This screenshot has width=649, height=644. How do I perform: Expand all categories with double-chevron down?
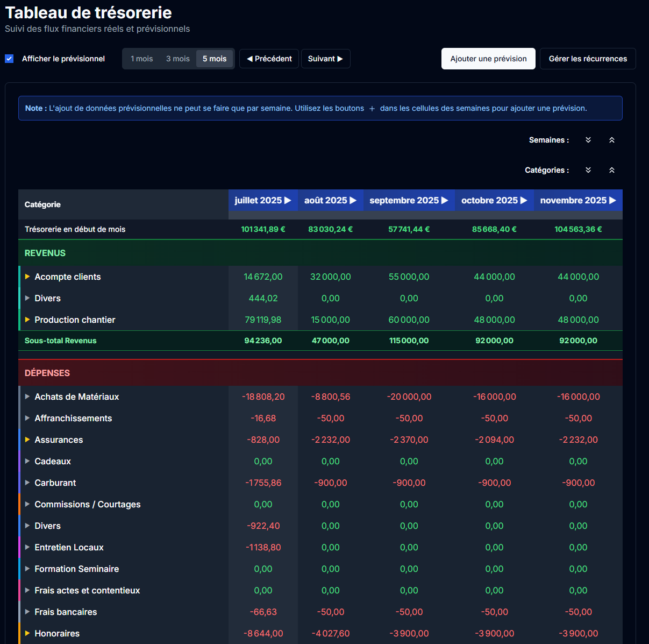pos(588,170)
